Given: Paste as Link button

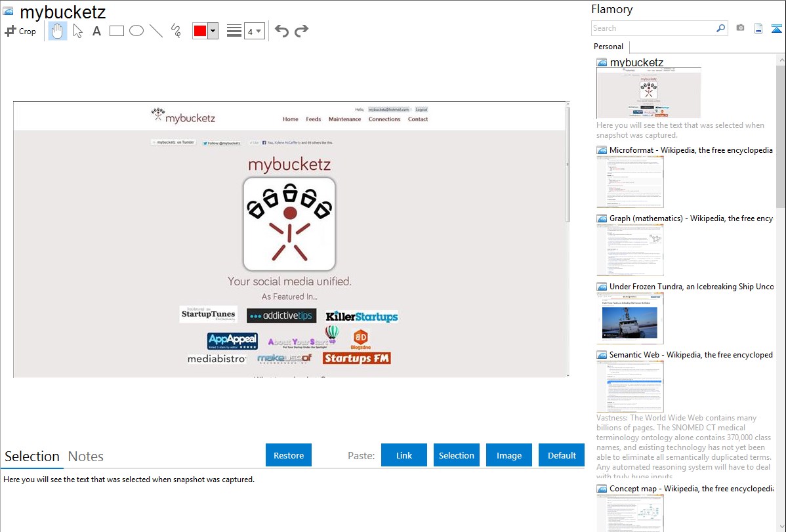Looking at the screenshot, I should click(x=404, y=455).
